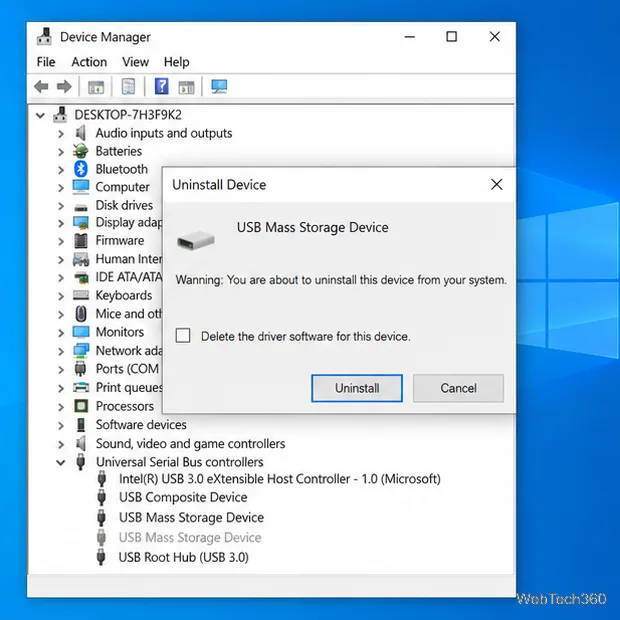Click Scan for hardware changes monitor icon
Image resolution: width=620 pixels, height=620 pixels.
pyautogui.click(x=219, y=86)
